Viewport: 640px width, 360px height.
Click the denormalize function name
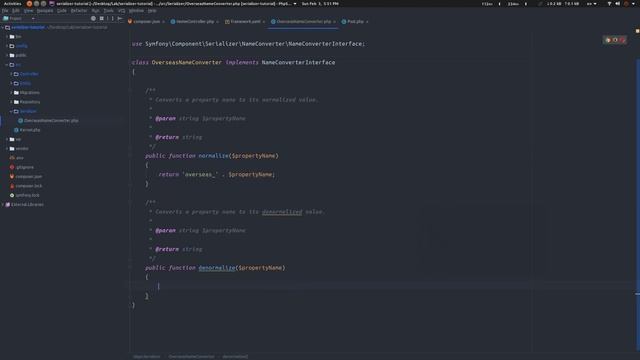[217, 268]
